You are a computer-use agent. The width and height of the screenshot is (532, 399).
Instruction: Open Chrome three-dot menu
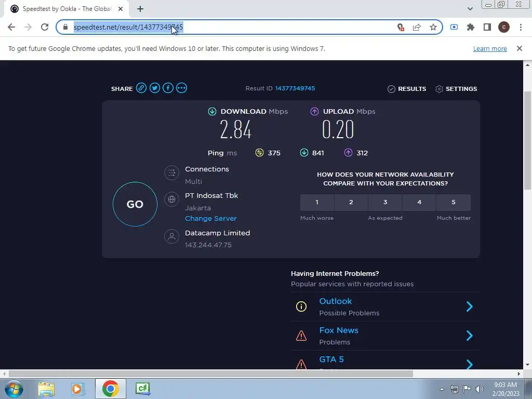[521, 27]
